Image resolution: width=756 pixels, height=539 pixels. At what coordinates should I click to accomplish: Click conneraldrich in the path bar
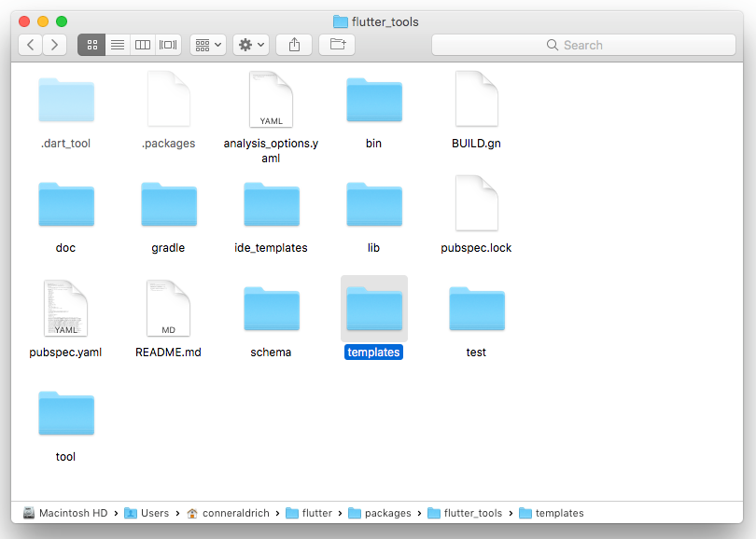[228, 513]
